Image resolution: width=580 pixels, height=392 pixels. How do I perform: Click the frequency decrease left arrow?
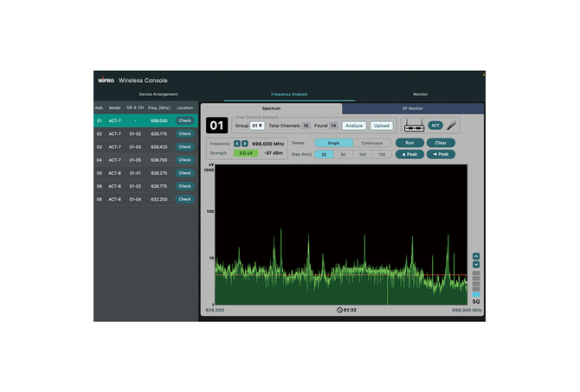tap(237, 143)
